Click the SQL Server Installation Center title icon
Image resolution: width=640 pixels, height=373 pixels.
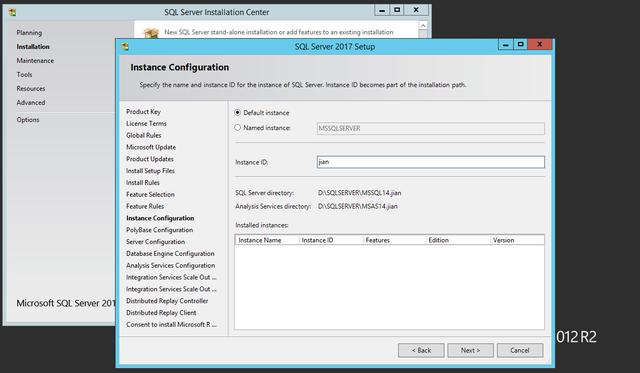click(13, 12)
